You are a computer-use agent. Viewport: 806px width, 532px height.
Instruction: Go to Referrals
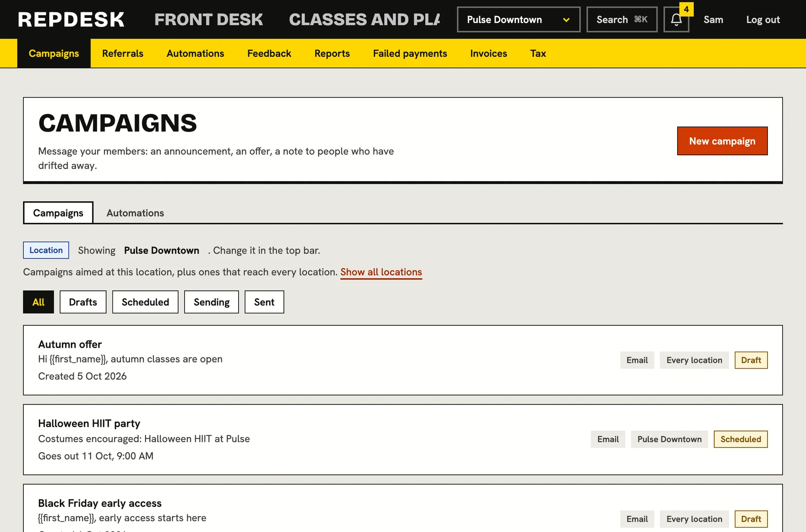[x=123, y=53]
